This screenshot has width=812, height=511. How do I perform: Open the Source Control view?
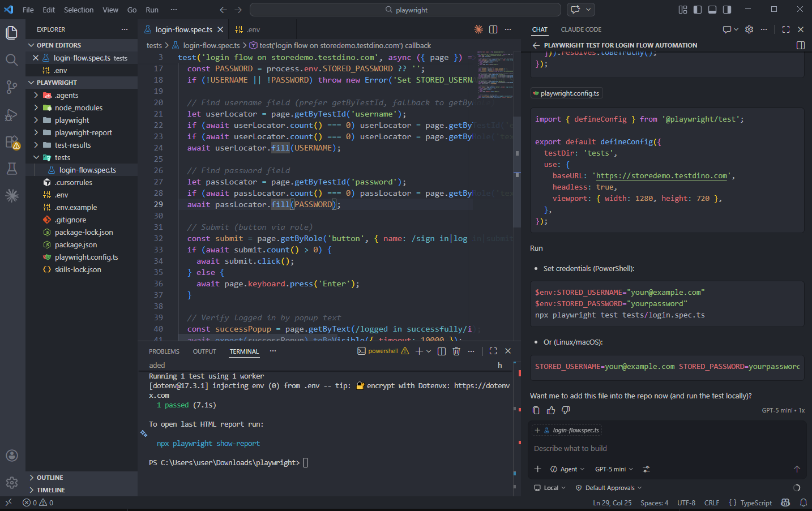[11, 87]
